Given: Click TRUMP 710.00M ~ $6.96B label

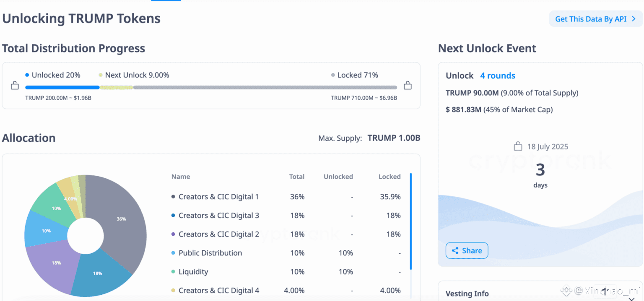Looking at the screenshot, I should pyautogui.click(x=364, y=98).
